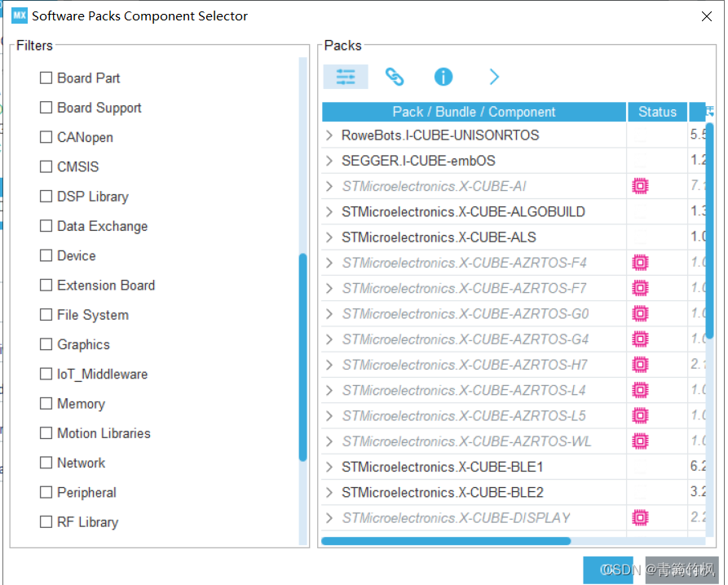
Task: Enable the Memory filter checkbox
Action: [x=46, y=403]
